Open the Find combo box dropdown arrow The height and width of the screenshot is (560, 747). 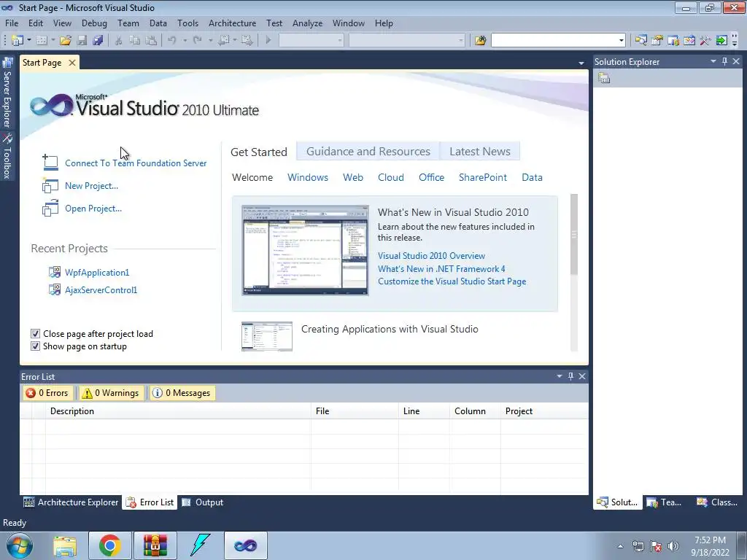click(x=622, y=41)
